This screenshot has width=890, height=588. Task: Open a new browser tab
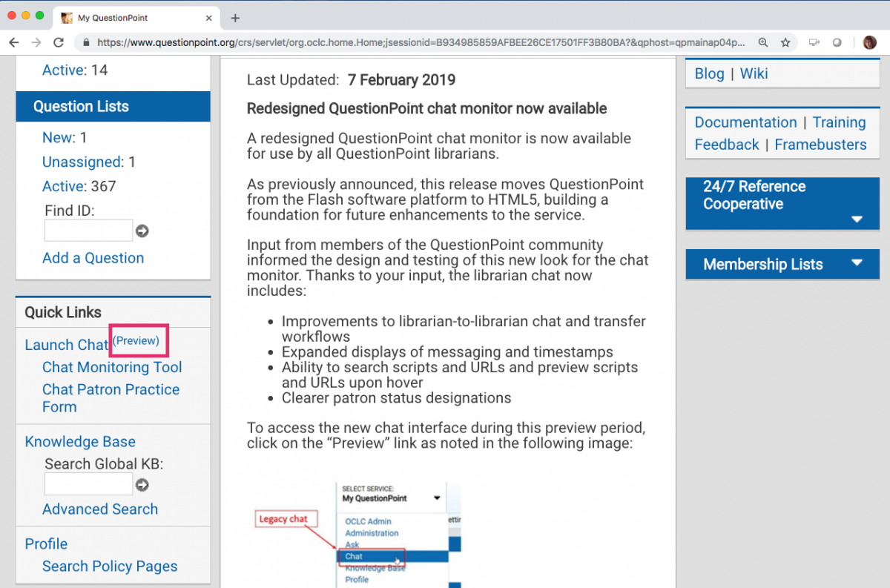click(x=235, y=18)
